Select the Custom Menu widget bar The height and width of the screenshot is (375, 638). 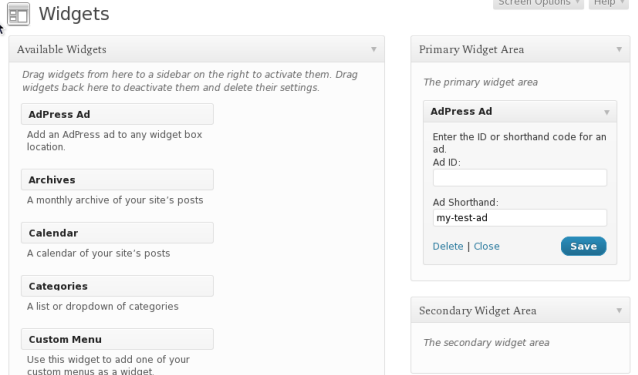(x=117, y=339)
